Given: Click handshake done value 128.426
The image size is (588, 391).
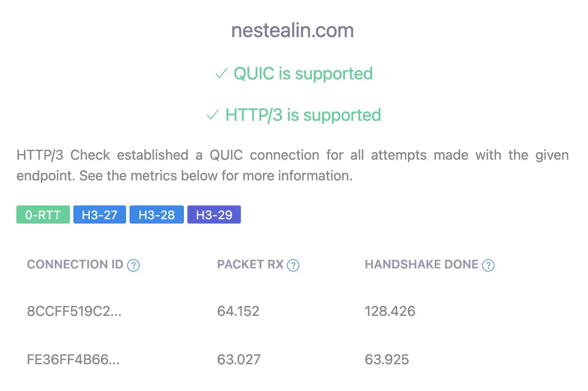Looking at the screenshot, I should click(x=390, y=311).
